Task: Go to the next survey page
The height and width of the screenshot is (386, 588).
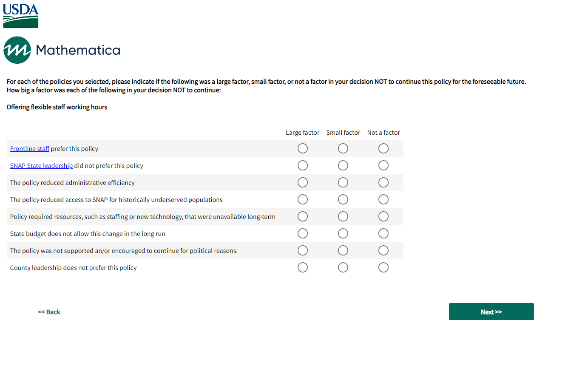Action: [491, 312]
